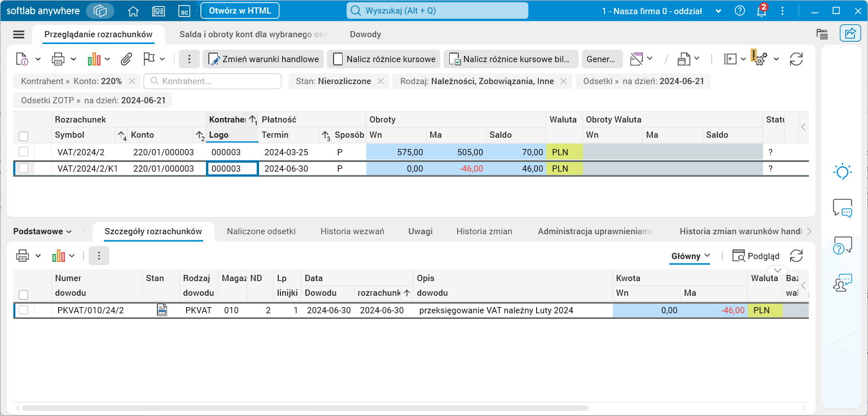Expand the company selector dropdown arrow
Screen dimensions: 868x416
[x=718, y=11]
